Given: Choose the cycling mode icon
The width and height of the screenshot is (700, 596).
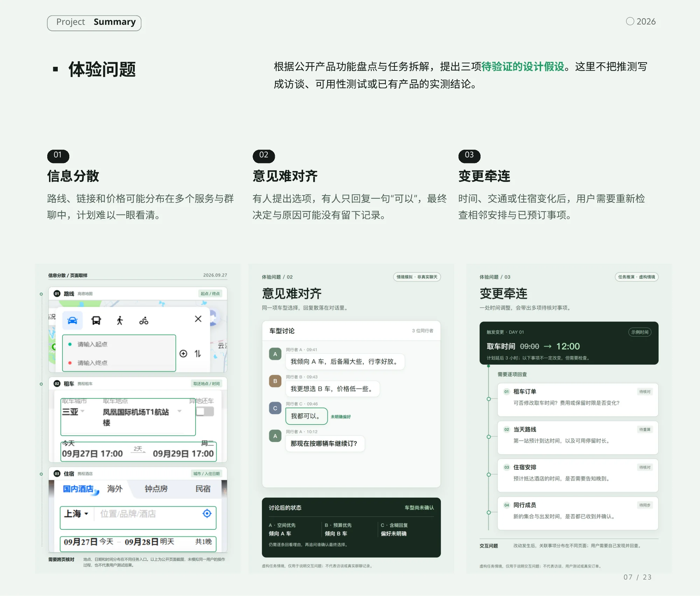Looking at the screenshot, I should pyautogui.click(x=144, y=320).
